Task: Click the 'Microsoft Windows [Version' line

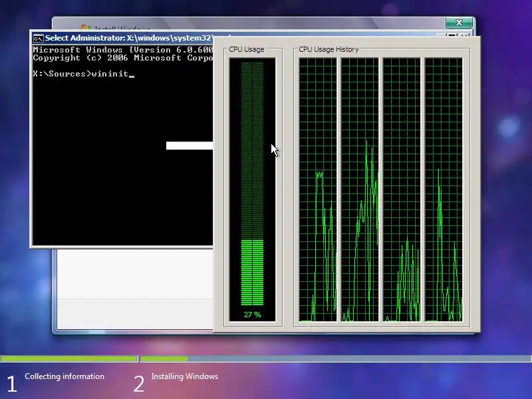Action: [x=123, y=49]
